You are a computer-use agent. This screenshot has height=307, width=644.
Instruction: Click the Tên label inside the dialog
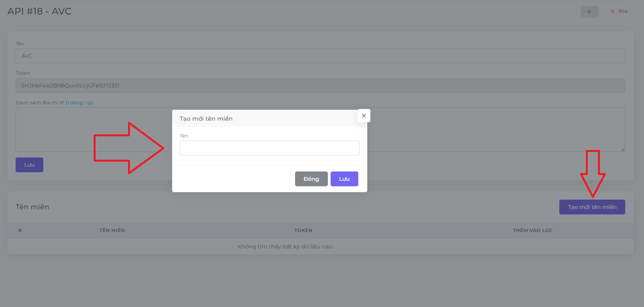click(184, 136)
